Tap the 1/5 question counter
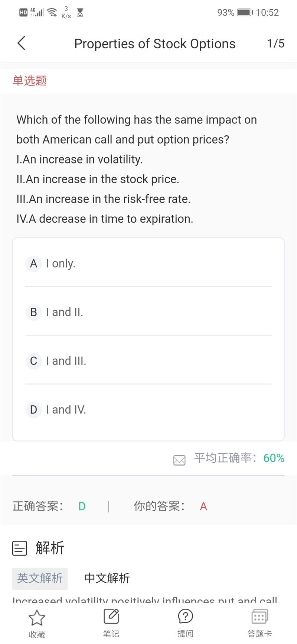Screen dimensions: 297x644 pyautogui.click(x=275, y=43)
